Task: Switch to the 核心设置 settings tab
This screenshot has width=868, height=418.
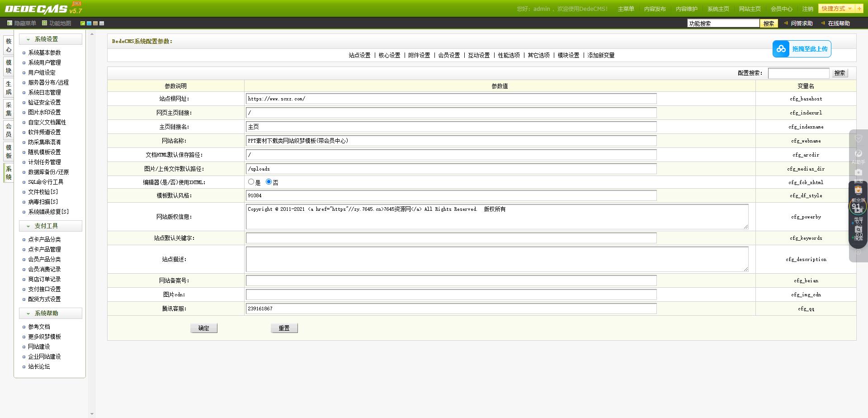Action: 389,55
